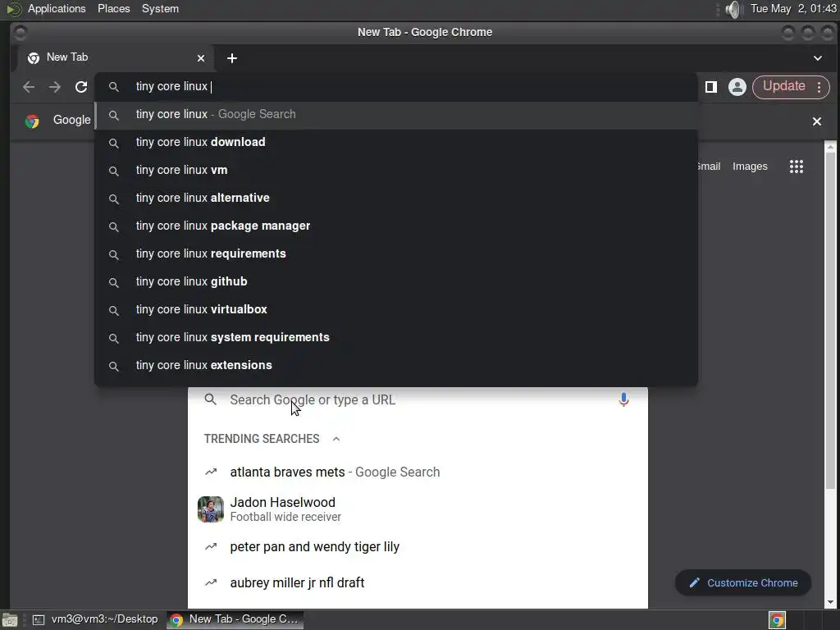The height and width of the screenshot is (630, 840).
Task: Open trending search aubrey miller jr nfl draft
Action: (x=418, y=583)
